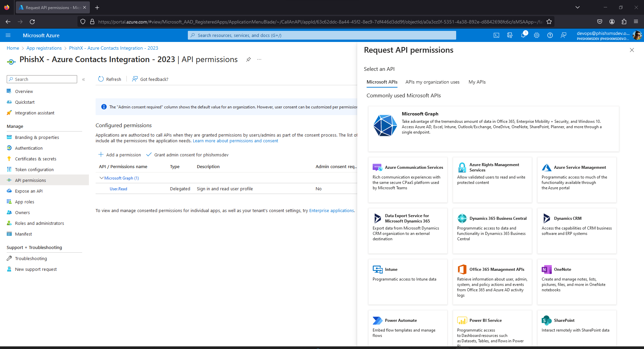Bookmark this page with the star
The width and height of the screenshot is (644, 349).
click(x=549, y=22)
